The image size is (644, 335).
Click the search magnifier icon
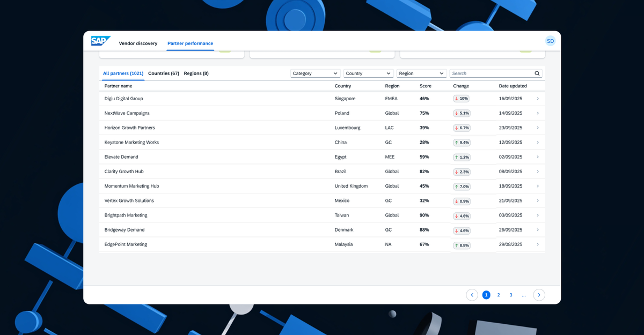[x=537, y=73]
